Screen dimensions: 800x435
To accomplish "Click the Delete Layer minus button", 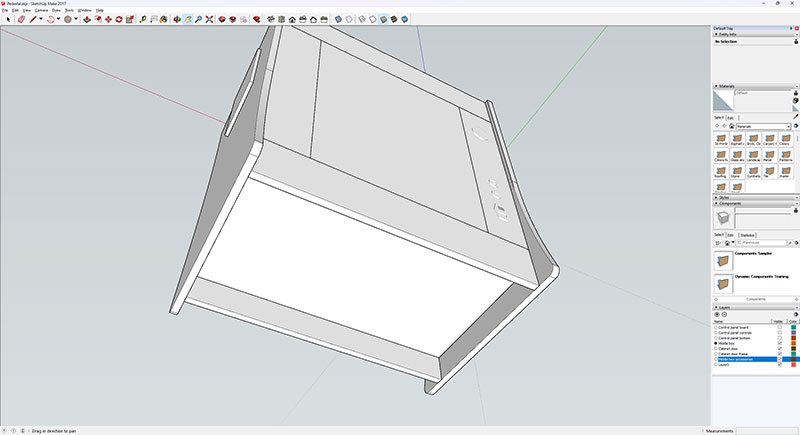I will pos(724,315).
